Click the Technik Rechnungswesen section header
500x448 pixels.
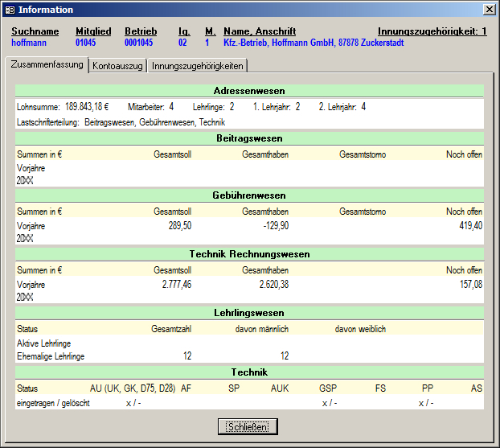[249, 254]
